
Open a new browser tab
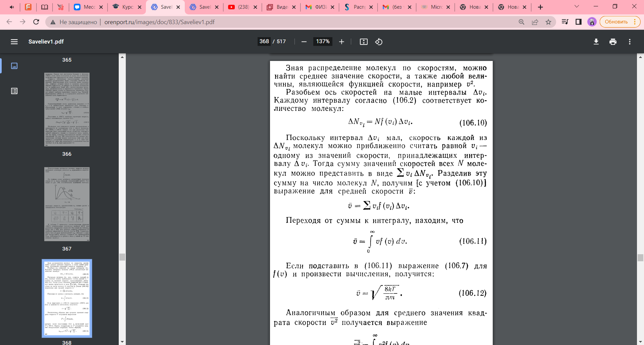540,7
